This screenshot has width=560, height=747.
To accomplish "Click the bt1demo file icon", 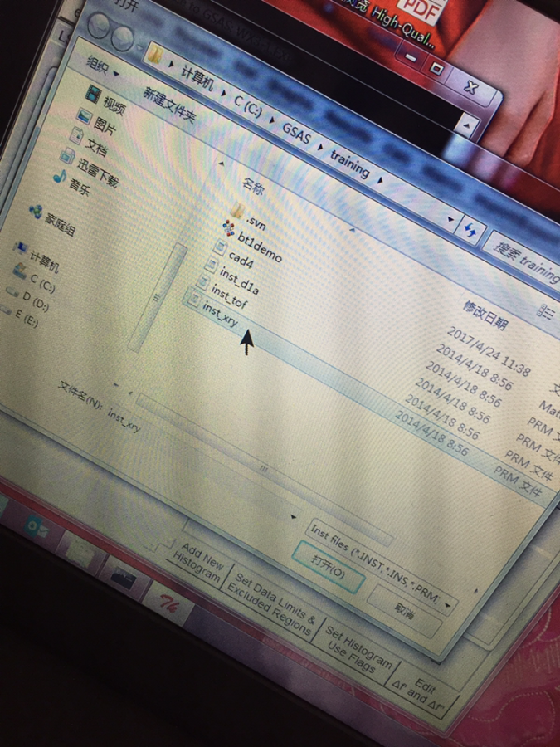I will (x=229, y=229).
